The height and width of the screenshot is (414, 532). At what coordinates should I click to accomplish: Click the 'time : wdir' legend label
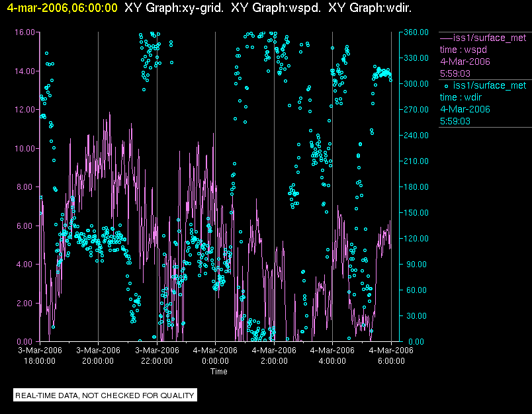point(461,97)
